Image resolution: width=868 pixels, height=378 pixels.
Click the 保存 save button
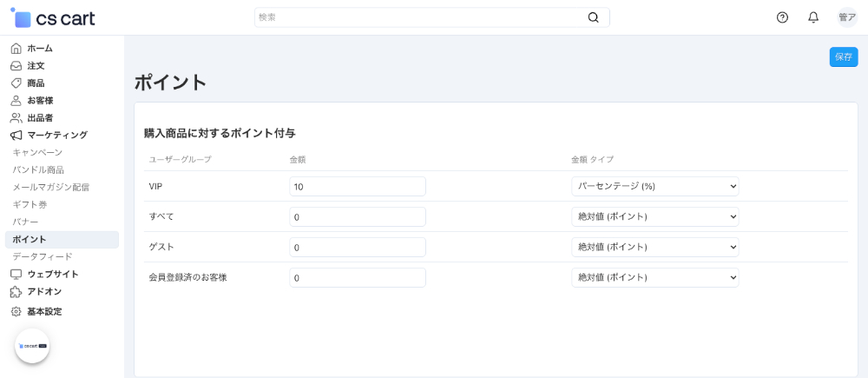[843, 57]
